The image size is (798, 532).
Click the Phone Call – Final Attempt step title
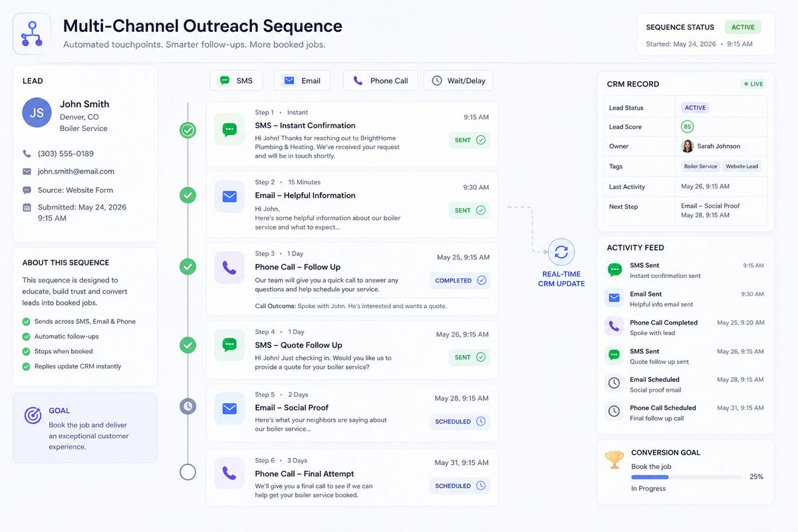pos(305,473)
